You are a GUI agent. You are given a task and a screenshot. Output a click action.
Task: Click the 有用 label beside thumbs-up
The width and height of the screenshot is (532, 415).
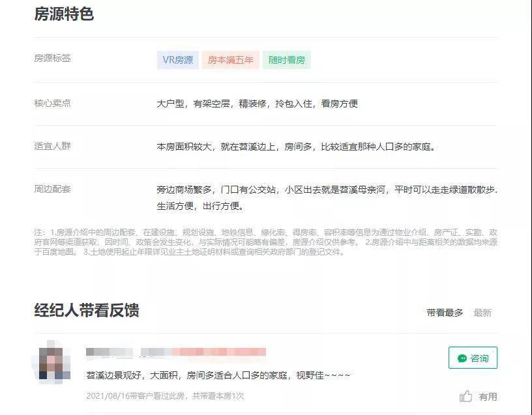coord(488,397)
